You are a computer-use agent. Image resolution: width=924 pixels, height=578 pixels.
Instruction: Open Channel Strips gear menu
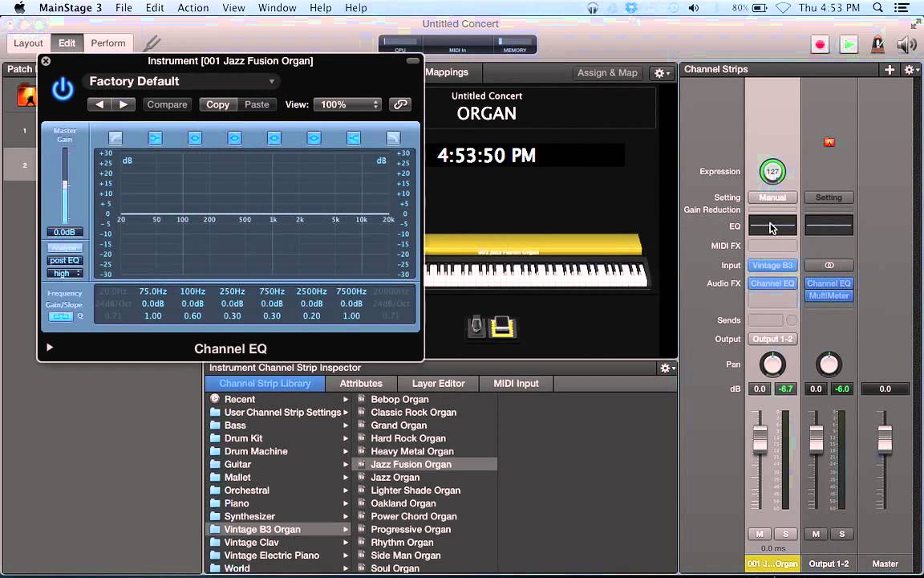point(911,70)
